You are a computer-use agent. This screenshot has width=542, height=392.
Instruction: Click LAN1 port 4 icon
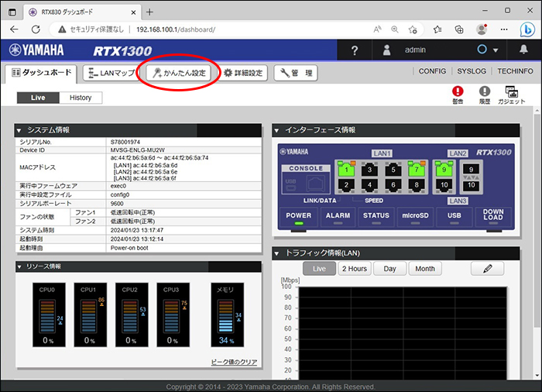(369, 185)
